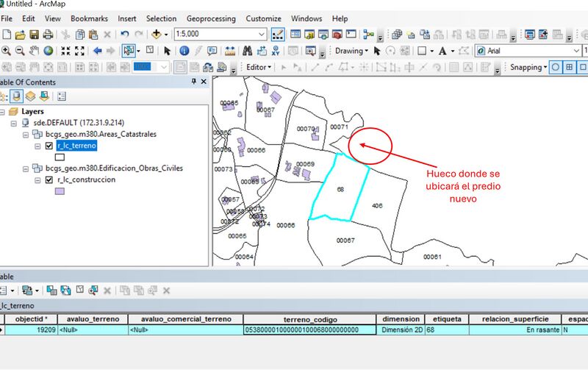Toggle Point Snapping circle button

point(556,67)
